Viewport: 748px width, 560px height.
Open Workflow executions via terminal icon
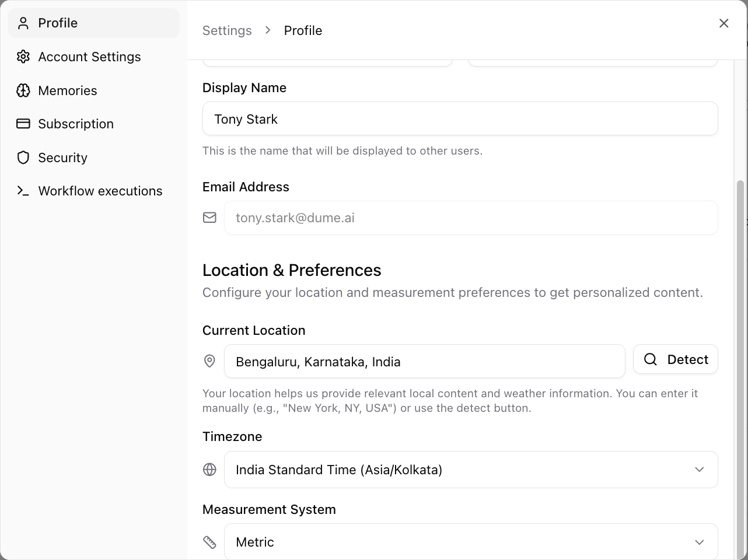tap(23, 191)
